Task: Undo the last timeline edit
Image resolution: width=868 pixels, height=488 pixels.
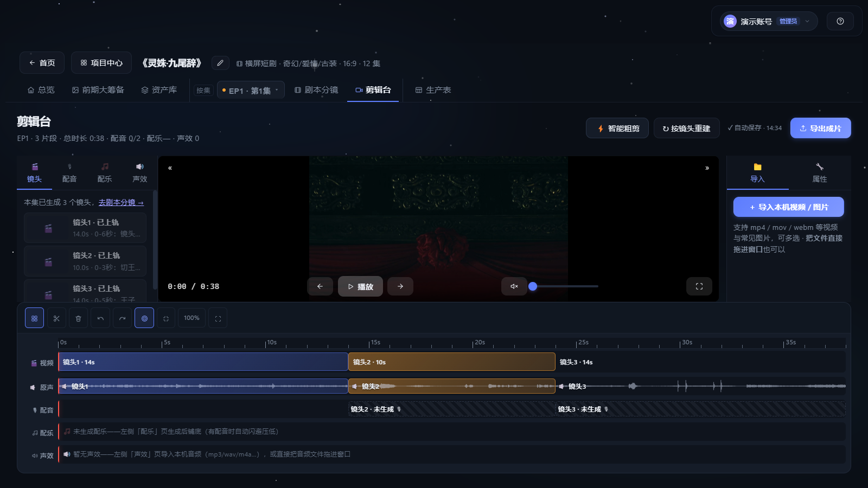Action: click(100, 318)
